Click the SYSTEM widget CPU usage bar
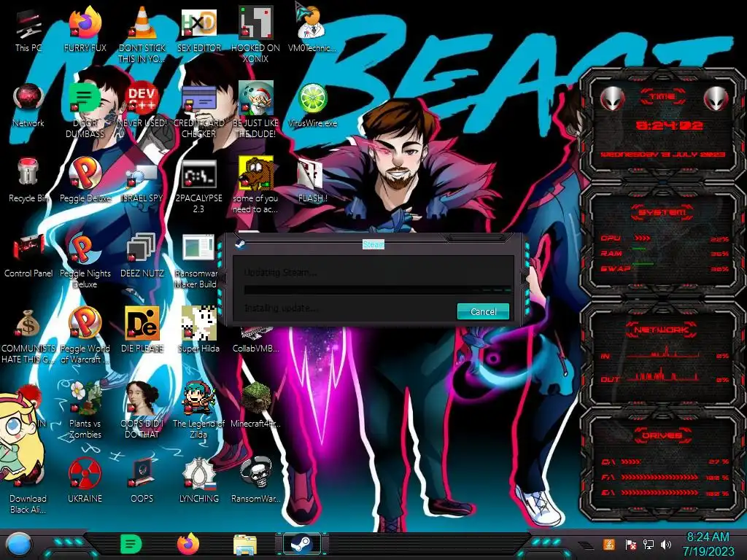747x560 pixels. (x=642, y=238)
